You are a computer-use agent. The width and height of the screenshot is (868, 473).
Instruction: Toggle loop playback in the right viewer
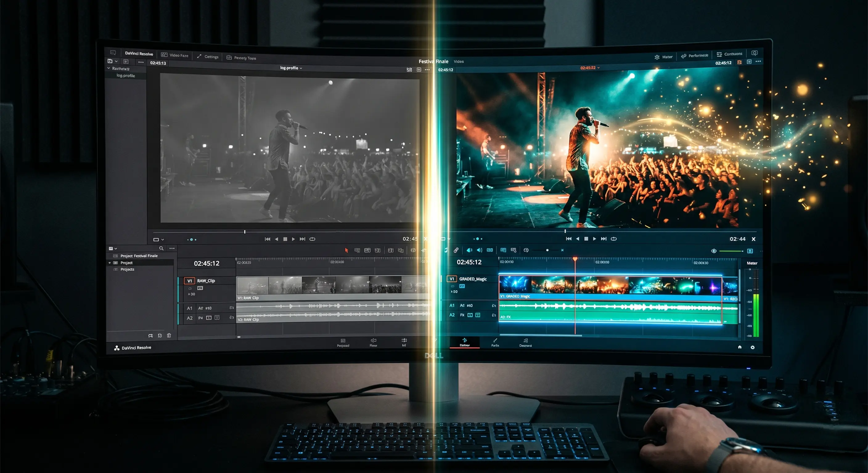[x=614, y=239]
